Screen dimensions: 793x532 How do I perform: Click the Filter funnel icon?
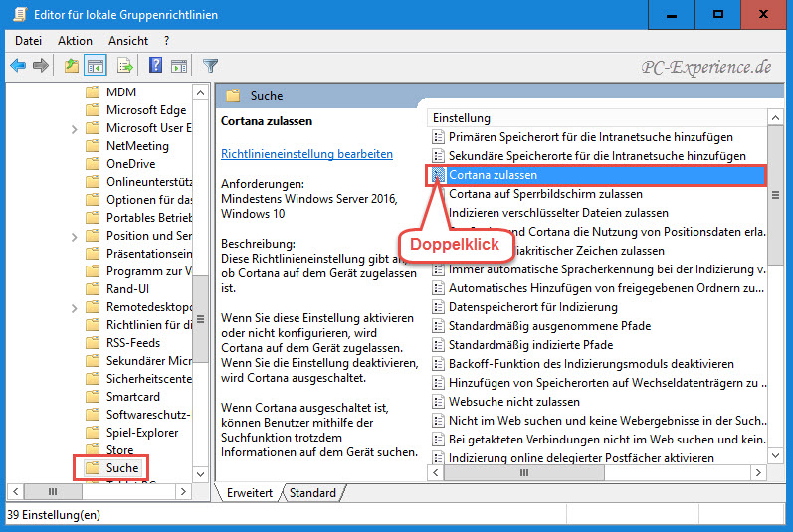pyautogui.click(x=210, y=66)
